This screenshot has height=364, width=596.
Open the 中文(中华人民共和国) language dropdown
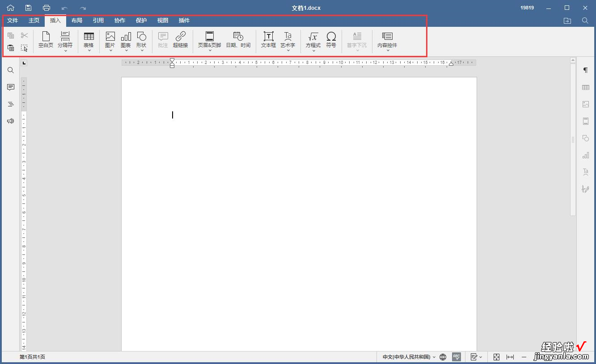409,357
